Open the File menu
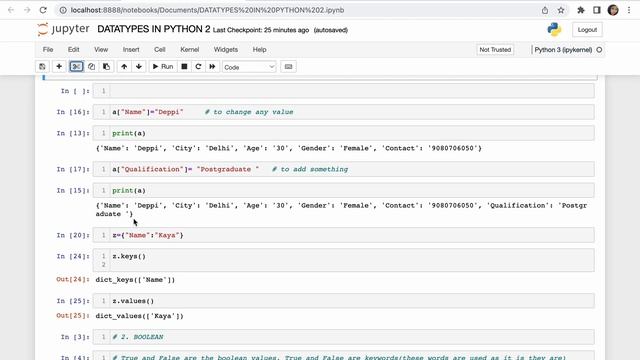 [x=48, y=49]
